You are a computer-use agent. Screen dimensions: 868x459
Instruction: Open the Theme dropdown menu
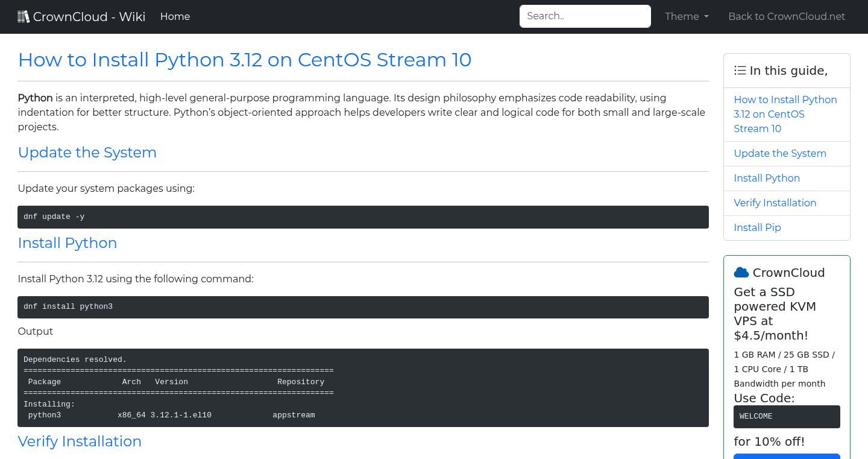pos(687,17)
